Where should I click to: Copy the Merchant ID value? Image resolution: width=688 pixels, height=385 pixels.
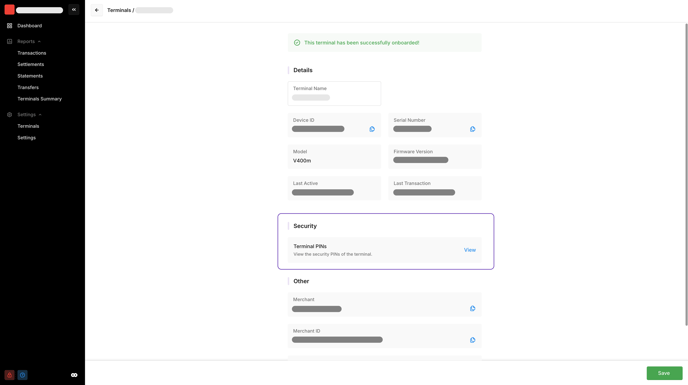point(473,340)
